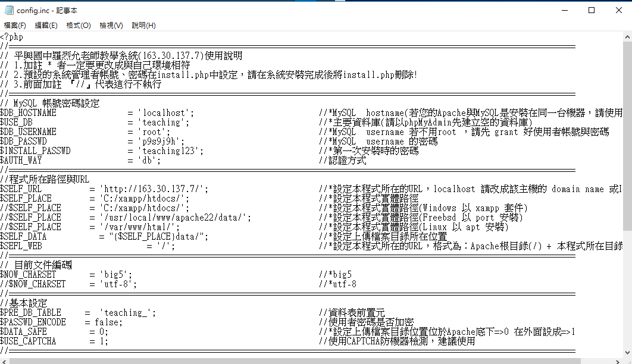632x364 pixels.
Task: Click the vertical scrollbar thumb
Action: pyautogui.click(x=627, y=136)
